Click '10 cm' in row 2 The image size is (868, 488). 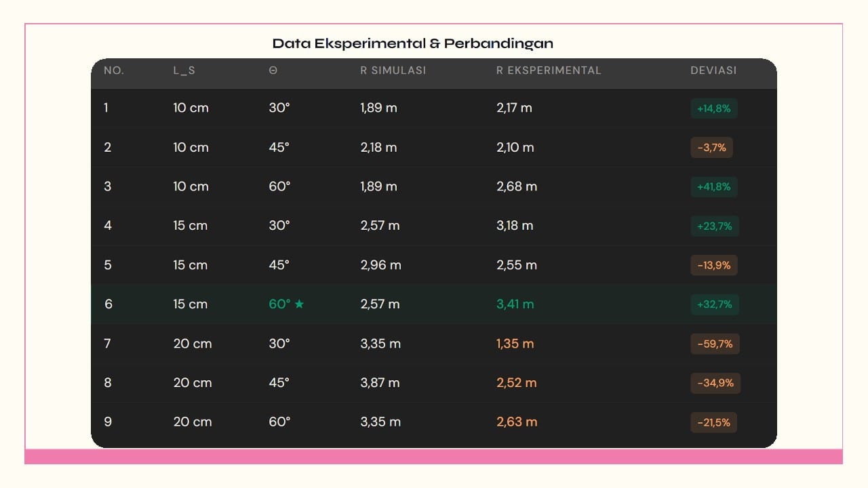pyautogui.click(x=191, y=147)
